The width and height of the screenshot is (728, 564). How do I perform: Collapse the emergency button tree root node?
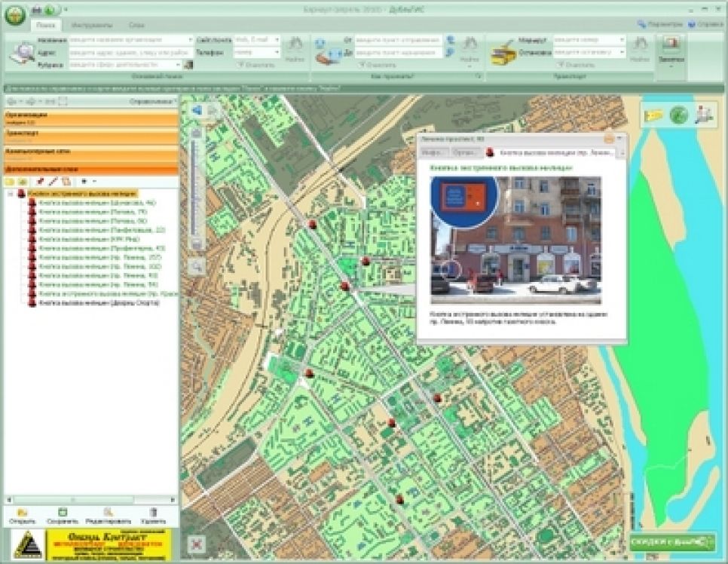pyautogui.click(x=10, y=194)
